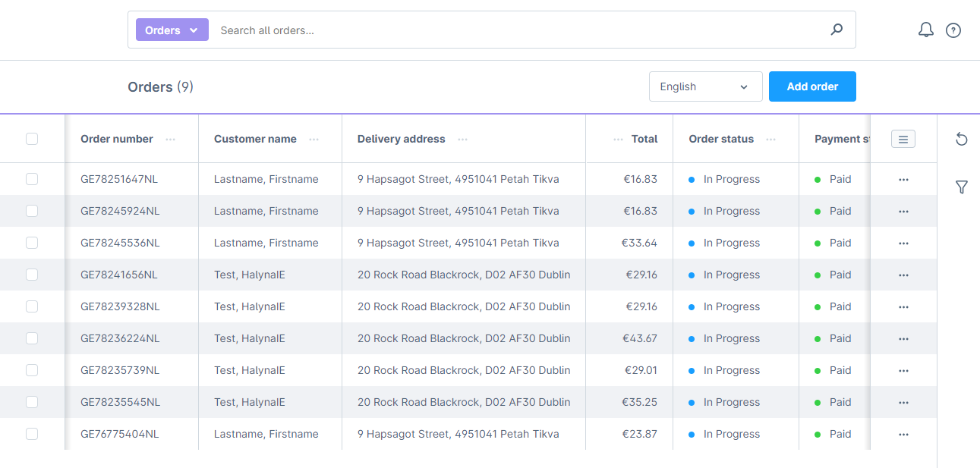Click the Add order button
Viewport: 980px width, 468px height.
coord(812,86)
